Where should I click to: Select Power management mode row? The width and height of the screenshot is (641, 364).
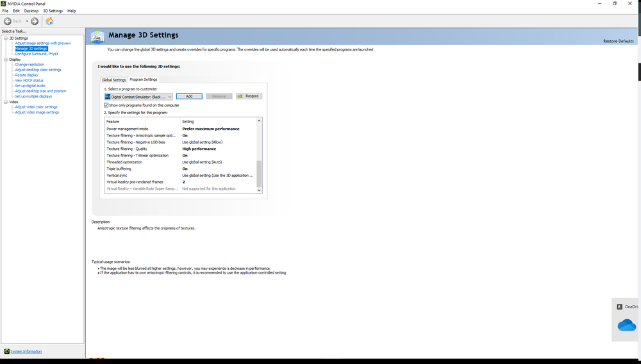[180, 129]
